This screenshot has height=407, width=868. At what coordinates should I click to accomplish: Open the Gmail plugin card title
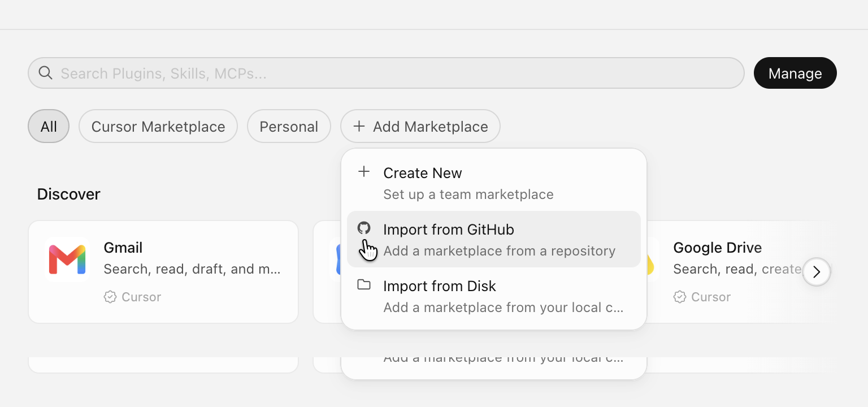click(123, 248)
